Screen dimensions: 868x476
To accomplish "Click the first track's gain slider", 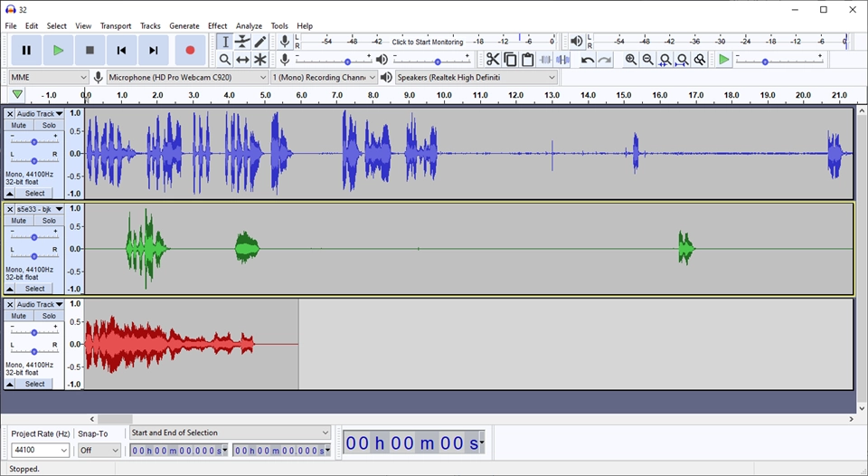I will 34,142.
